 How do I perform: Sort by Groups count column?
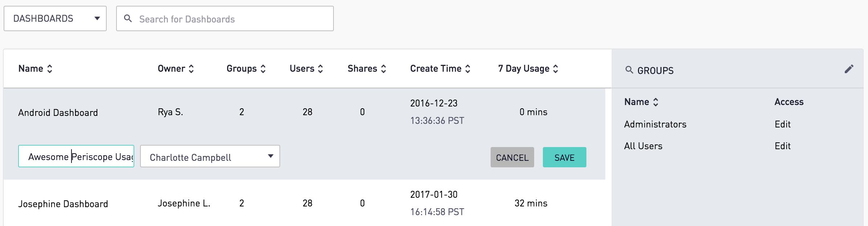(x=263, y=69)
